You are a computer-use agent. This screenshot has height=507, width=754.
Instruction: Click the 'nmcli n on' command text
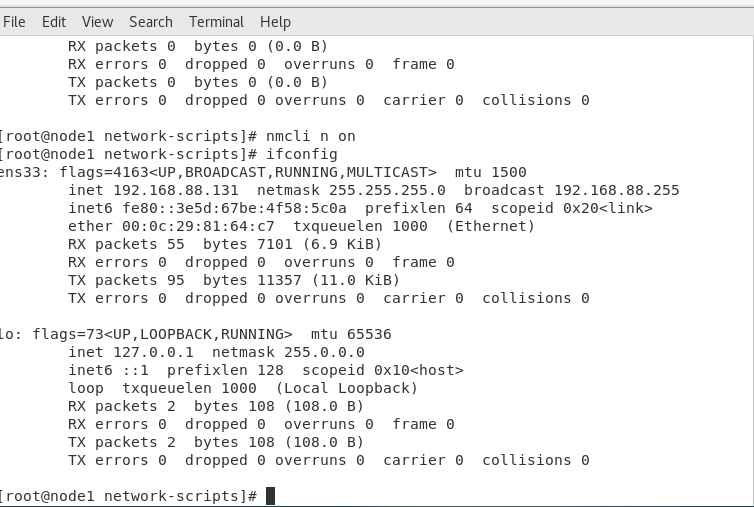pos(311,136)
